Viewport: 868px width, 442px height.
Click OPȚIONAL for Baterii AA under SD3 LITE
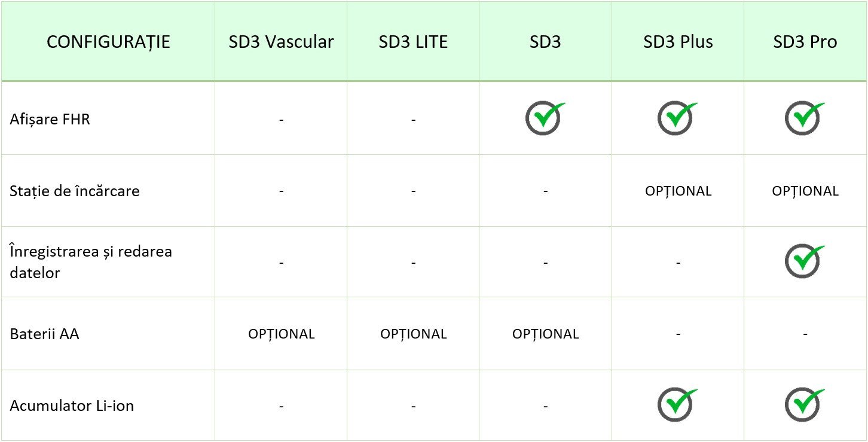414,334
